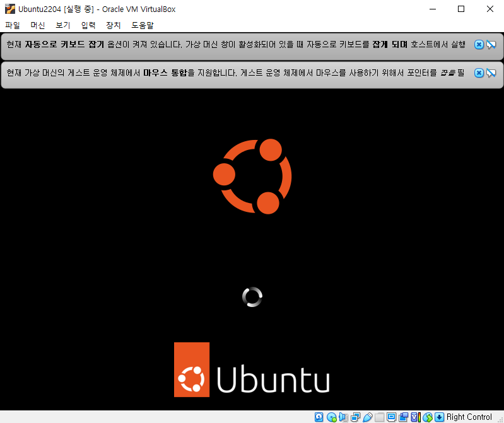Image resolution: width=504 pixels, height=423 pixels.
Task: Click the CPU virtualization status icon
Action: (x=416, y=417)
